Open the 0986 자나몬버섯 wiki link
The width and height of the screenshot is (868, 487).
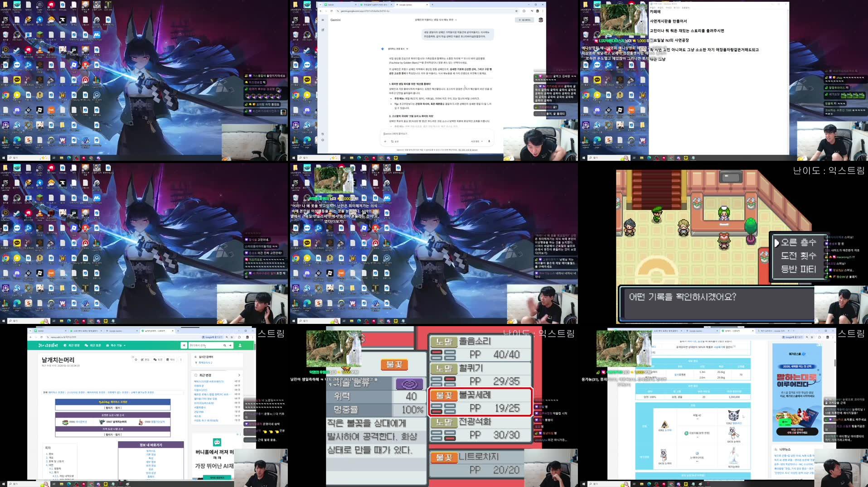pyautogui.click(x=78, y=422)
